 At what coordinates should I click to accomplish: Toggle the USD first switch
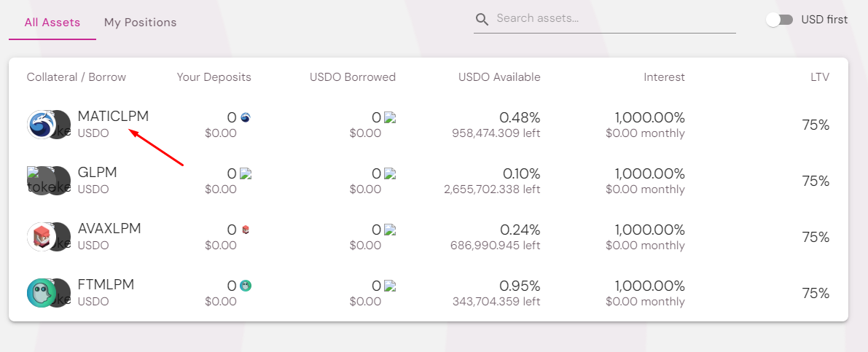pos(779,20)
